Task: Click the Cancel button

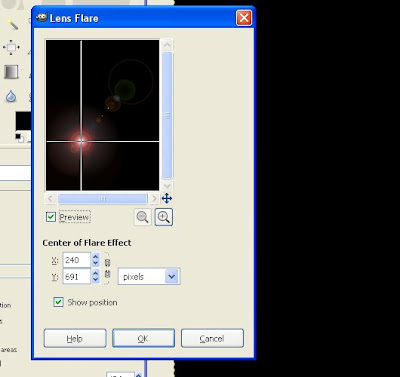Action: coord(212,338)
